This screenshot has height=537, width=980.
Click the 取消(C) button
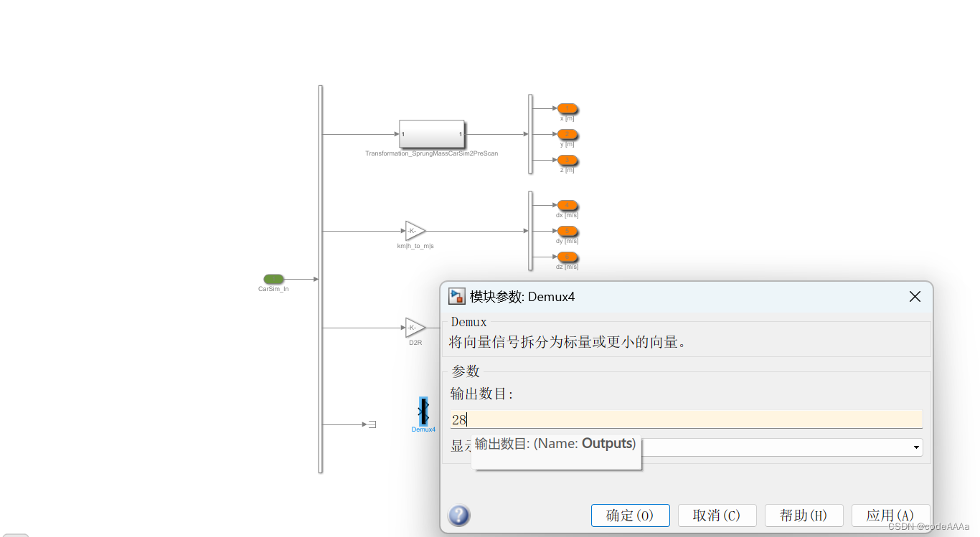click(717, 515)
